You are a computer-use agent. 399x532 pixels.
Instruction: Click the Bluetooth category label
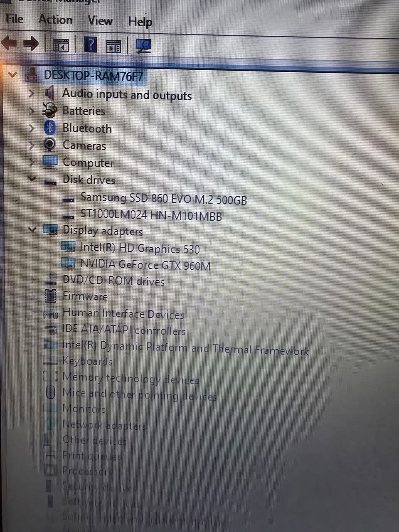[87, 128]
